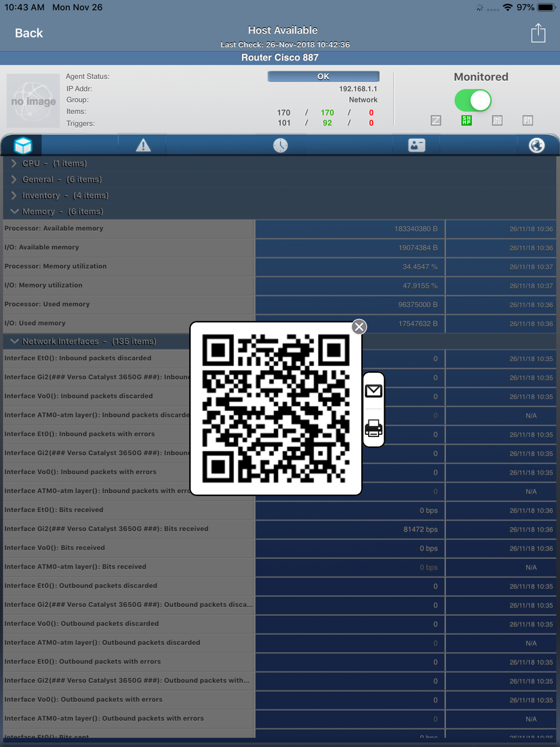Screen dimensions: 560x747
Task: Expand the General (6 items) group
Action: point(280,179)
